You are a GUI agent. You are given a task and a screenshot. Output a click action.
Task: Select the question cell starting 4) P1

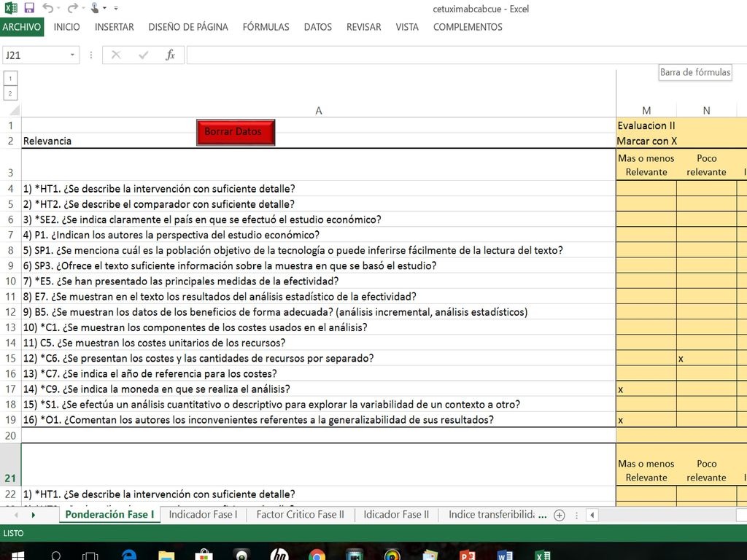pos(319,235)
